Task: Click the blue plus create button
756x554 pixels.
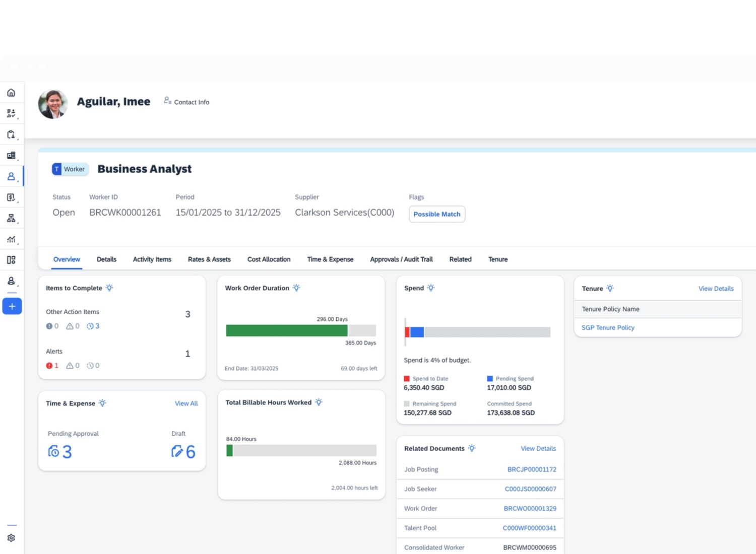Action: click(12, 306)
